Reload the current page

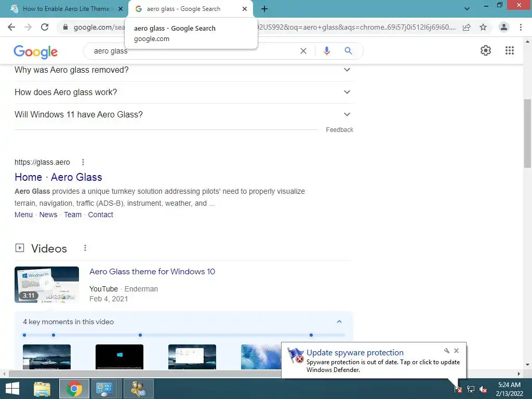(45, 27)
